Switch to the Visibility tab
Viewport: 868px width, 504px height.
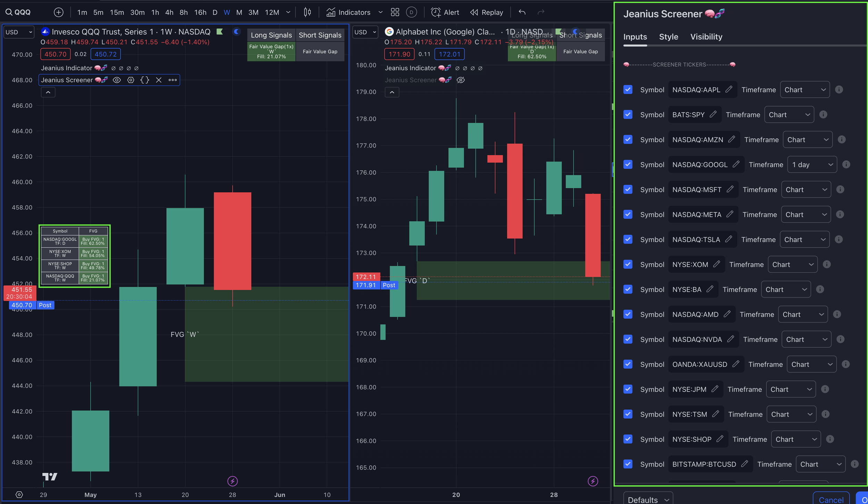(x=706, y=37)
